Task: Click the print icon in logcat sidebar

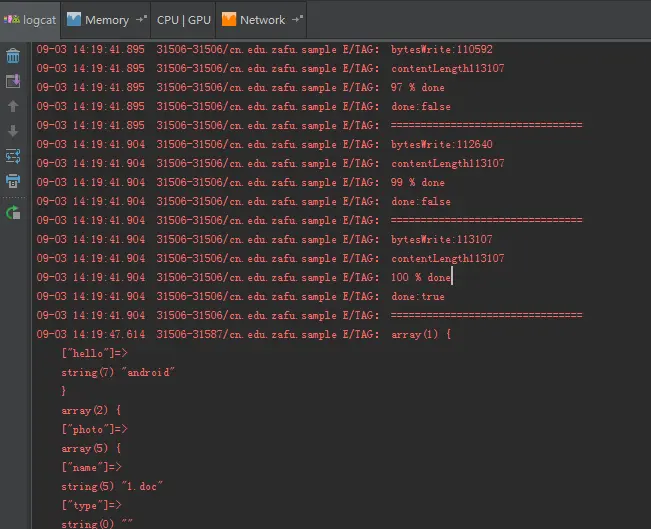Action: pos(13,181)
